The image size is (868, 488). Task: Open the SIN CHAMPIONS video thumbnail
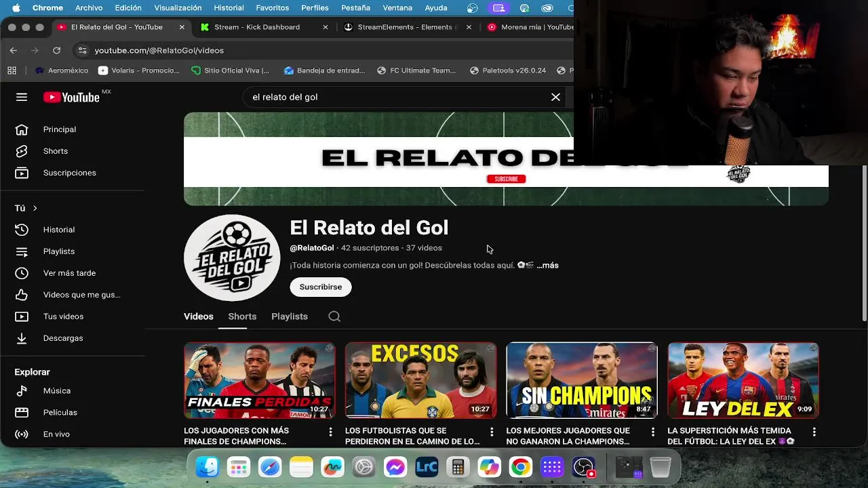coord(582,380)
